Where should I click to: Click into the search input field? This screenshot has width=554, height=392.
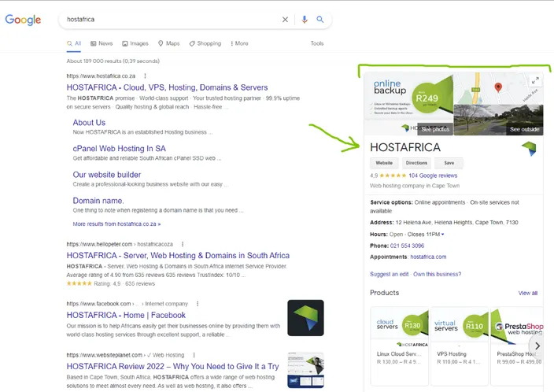tap(172, 20)
